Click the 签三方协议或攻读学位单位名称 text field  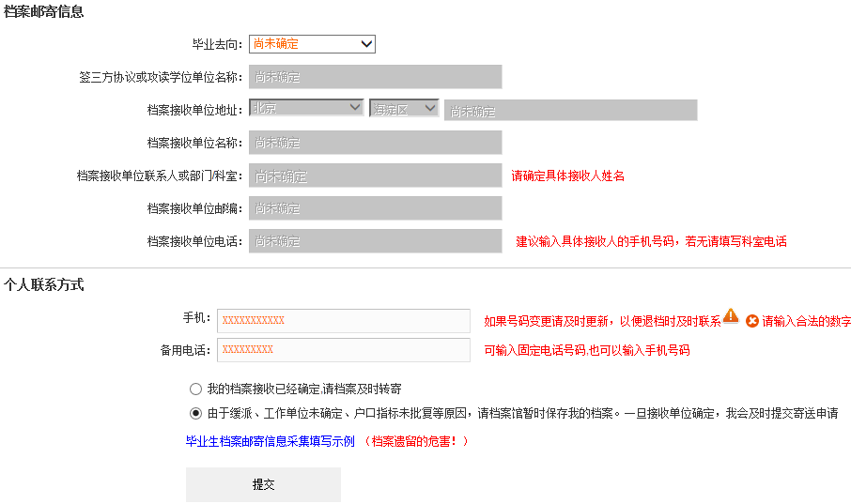pos(375,77)
